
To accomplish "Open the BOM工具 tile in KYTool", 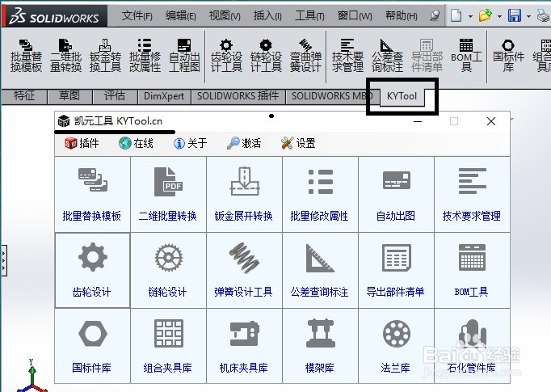I will click(x=472, y=270).
